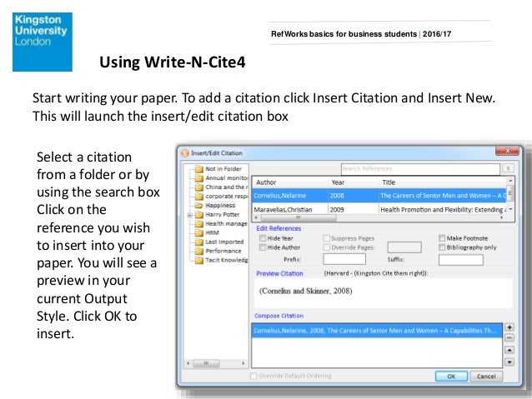Move citation down with arrow button
Screen dimensions: 532x399
pyautogui.click(x=509, y=362)
